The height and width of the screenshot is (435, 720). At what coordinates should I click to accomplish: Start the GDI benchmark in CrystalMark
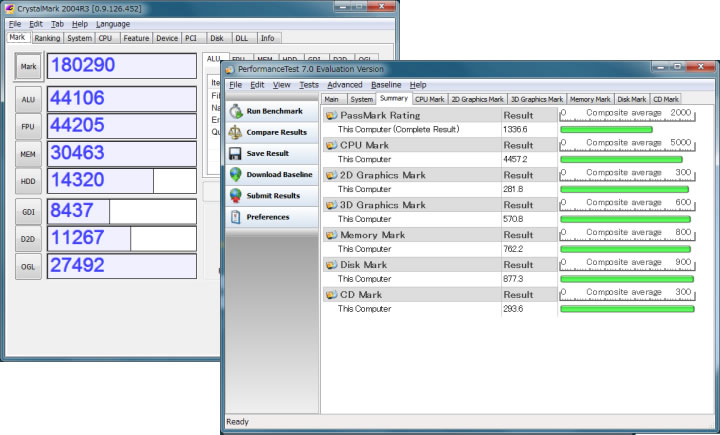[x=28, y=212]
